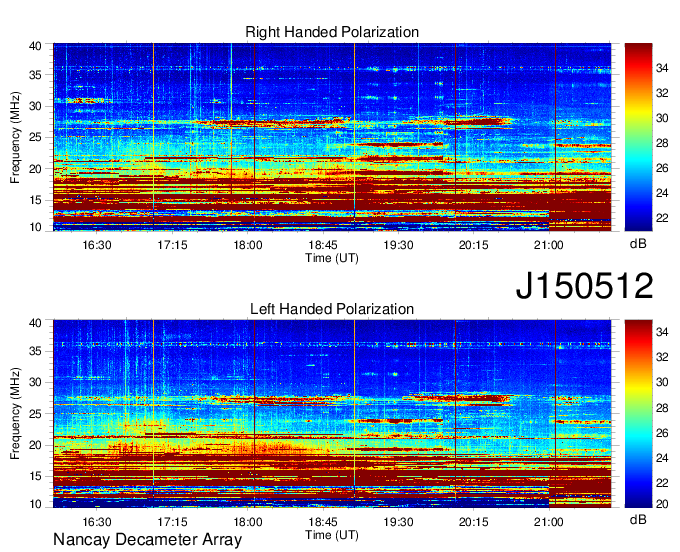Click the "Nancay Decameter Array" caption
Viewport: 680px width, 552px height.
tap(147, 540)
